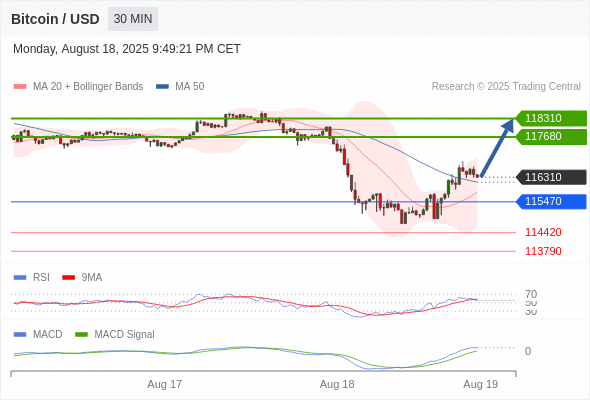Image resolution: width=590 pixels, height=400 pixels.
Task: Click the 30 MIN timeframe badge
Action: tap(133, 19)
